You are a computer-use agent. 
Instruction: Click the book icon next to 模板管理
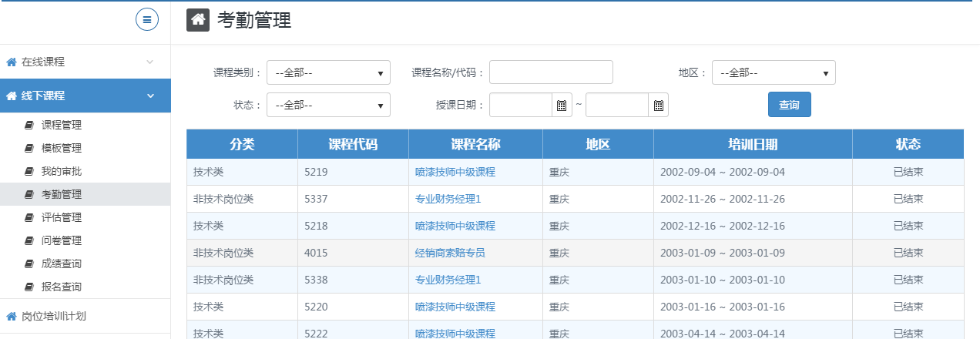tap(29, 148)
